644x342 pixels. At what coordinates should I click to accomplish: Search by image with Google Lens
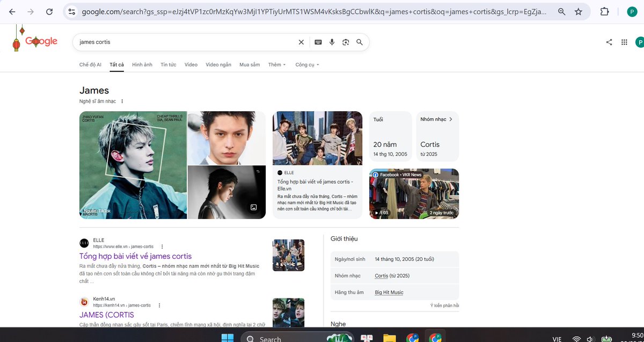coord(346,42)
